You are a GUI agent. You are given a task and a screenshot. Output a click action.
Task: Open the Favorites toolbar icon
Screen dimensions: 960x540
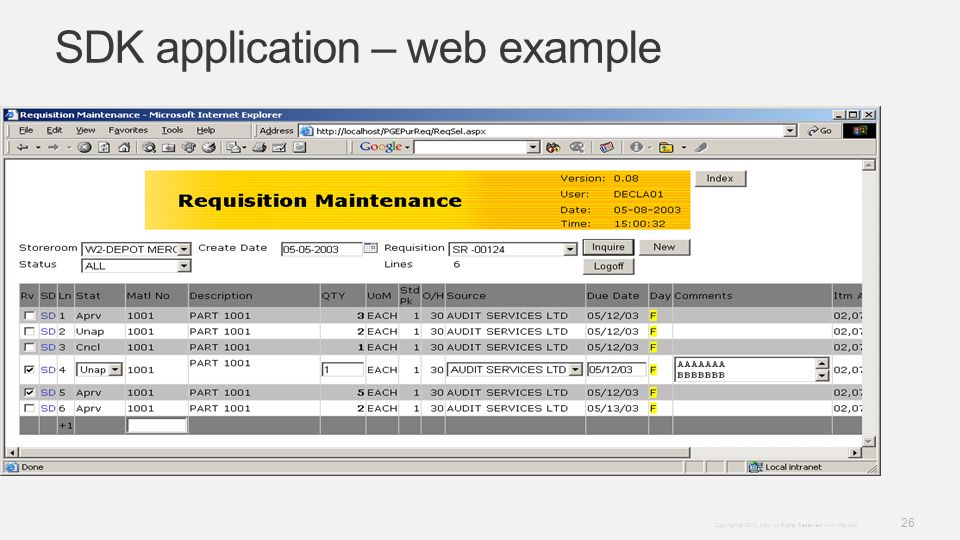click(x=169, y=148)
